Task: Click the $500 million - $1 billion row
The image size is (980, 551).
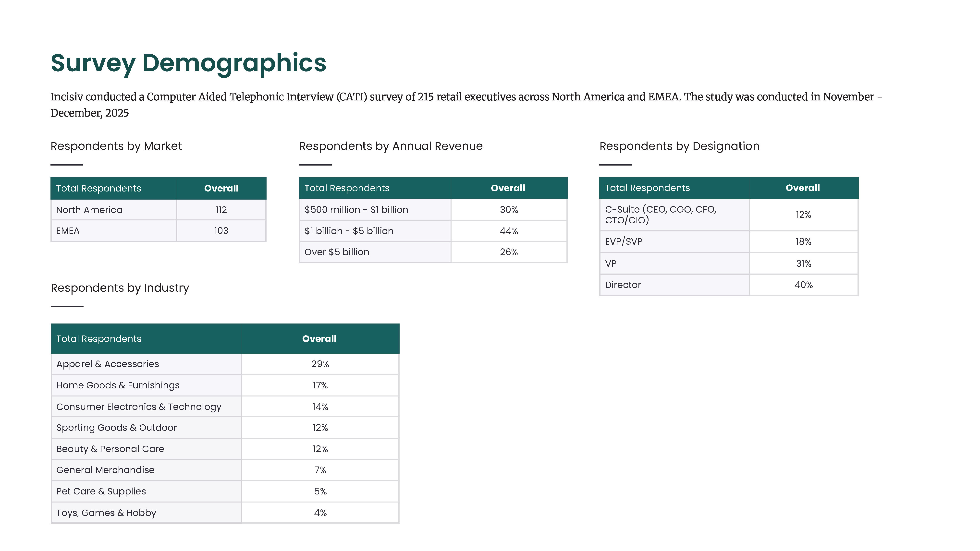Action: [356, 210]
